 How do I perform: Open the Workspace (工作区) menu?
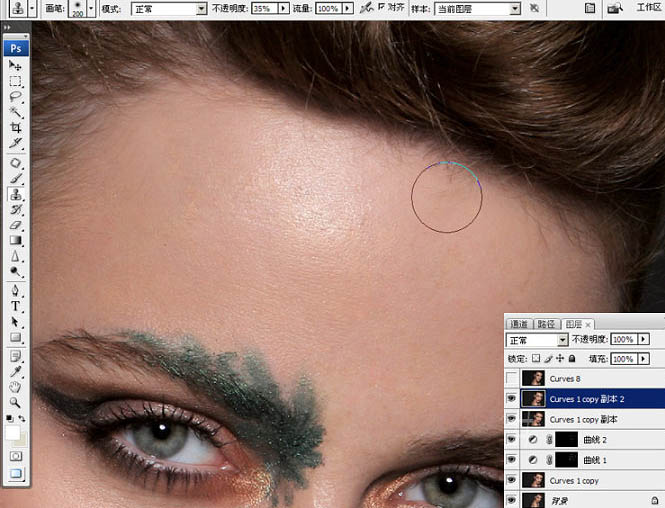(x=649, y=8)
